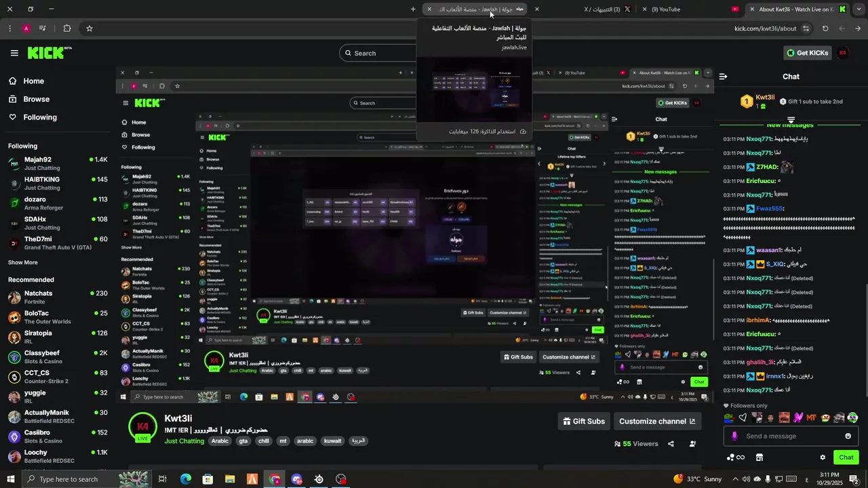Collapse the chat panel with arrow icon
868x488 pixels.
coord(723,77)
